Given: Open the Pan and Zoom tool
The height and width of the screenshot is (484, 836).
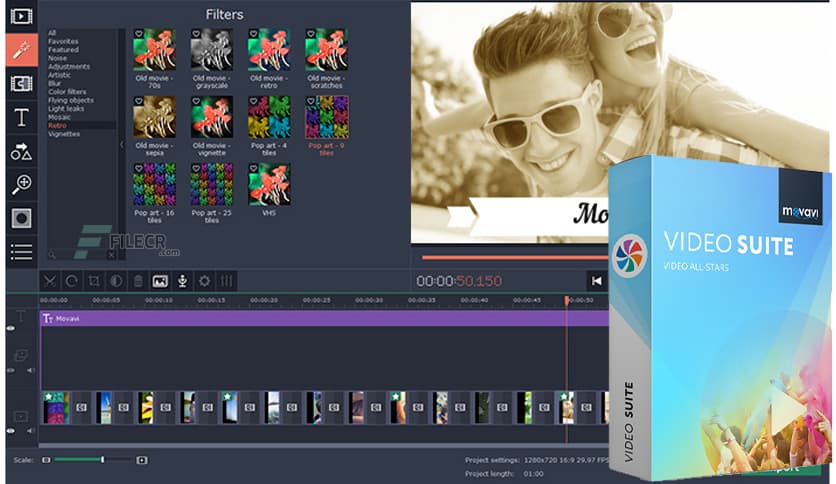Looking at the screenshot, I should (21, 184).
